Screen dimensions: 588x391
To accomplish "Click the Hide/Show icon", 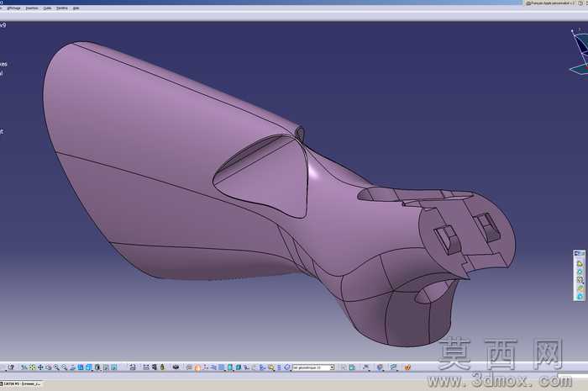I will [x=106, y=367].
